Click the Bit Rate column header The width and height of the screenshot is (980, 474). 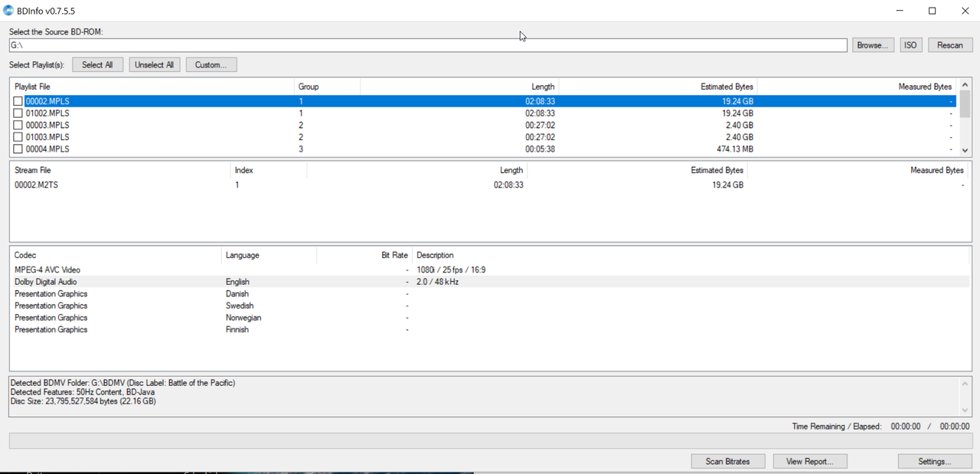tap(364, 255)
